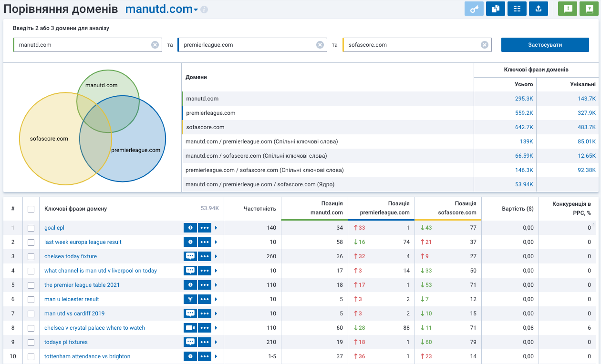Screen dimensions: 601x364
Task: Open 'the premier league table 2021' keyword link
Action: (x=82, y=285)
